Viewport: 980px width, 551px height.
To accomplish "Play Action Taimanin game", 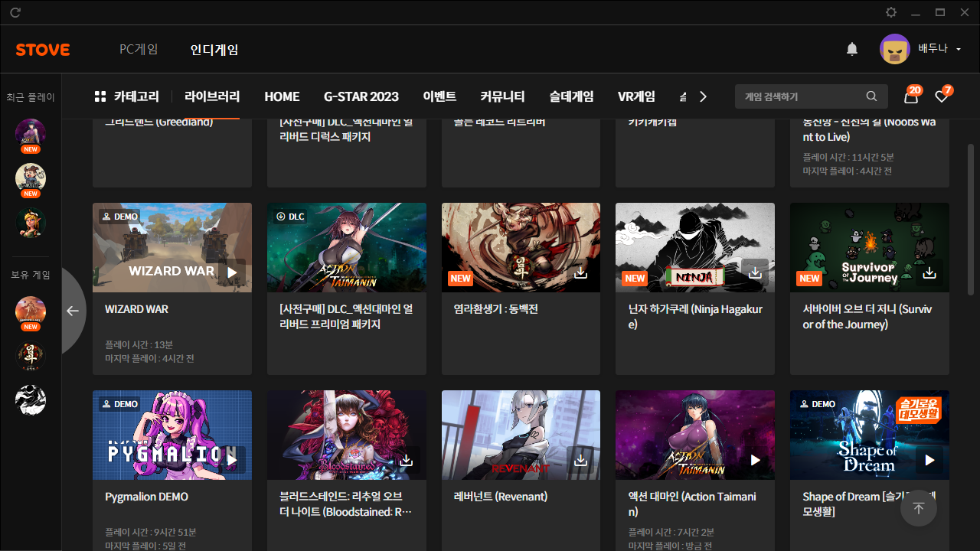I will point(755,460).
